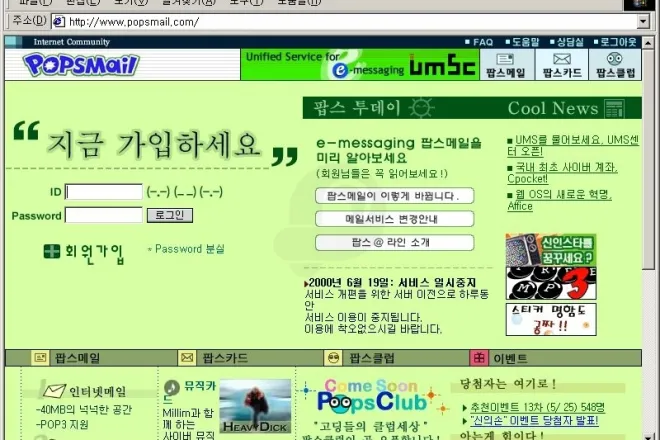Click the POP3 지원 text
The width and height of the screenshot is (660, 440).
click(62, 424)
